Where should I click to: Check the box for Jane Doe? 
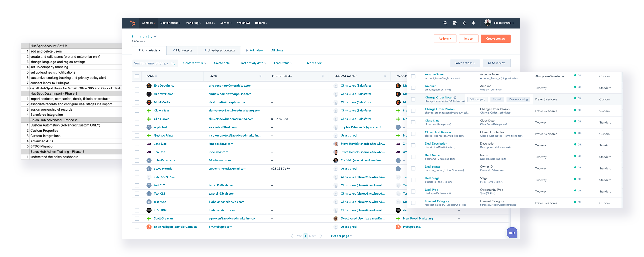pos(137,144)
